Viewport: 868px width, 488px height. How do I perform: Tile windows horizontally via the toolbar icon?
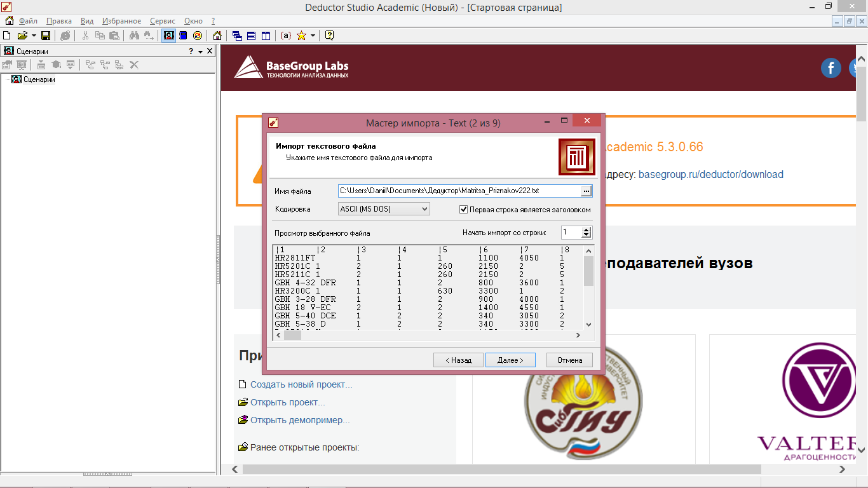(252, 36)
